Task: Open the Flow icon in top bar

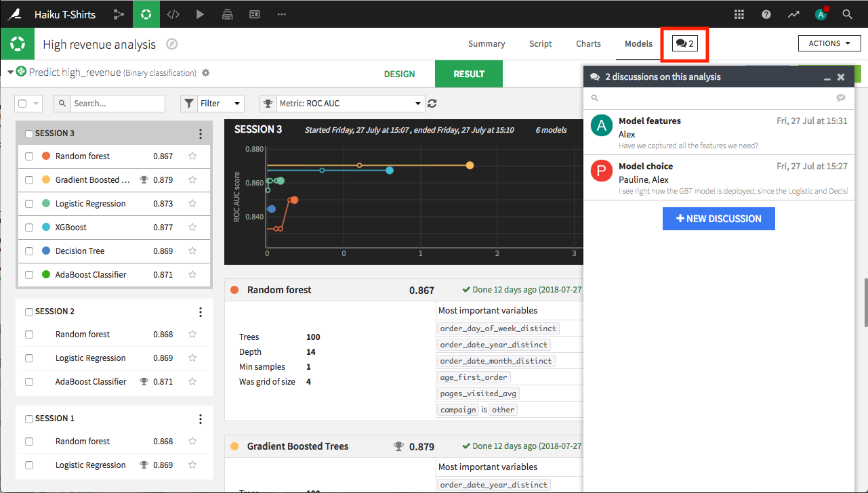Action: 119,14
